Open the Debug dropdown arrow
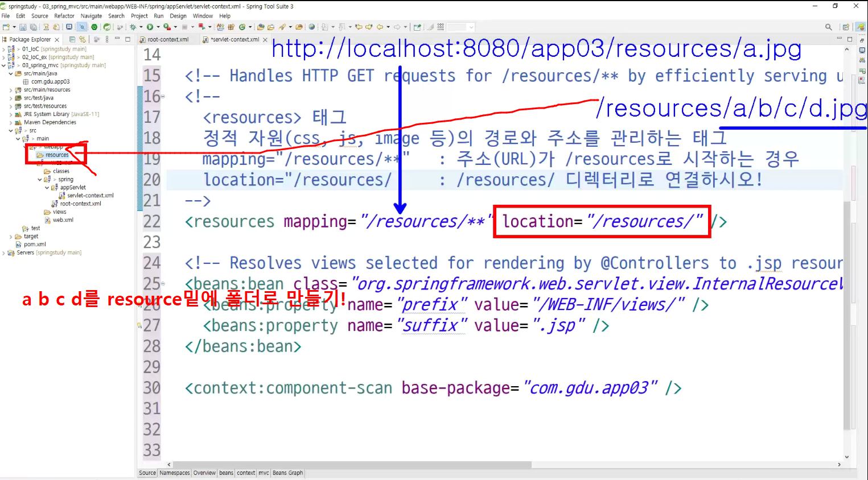 pos(141,27)
